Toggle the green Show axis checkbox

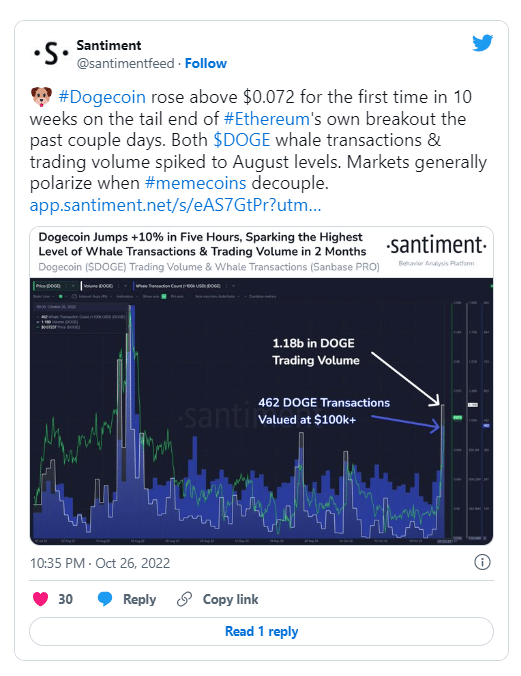pyautogui.click(x=164, y=297)
